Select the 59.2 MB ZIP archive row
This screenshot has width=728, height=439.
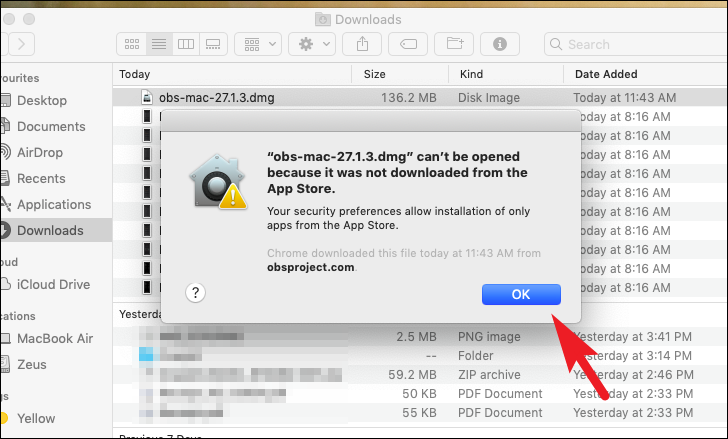(x=420, y=374)
